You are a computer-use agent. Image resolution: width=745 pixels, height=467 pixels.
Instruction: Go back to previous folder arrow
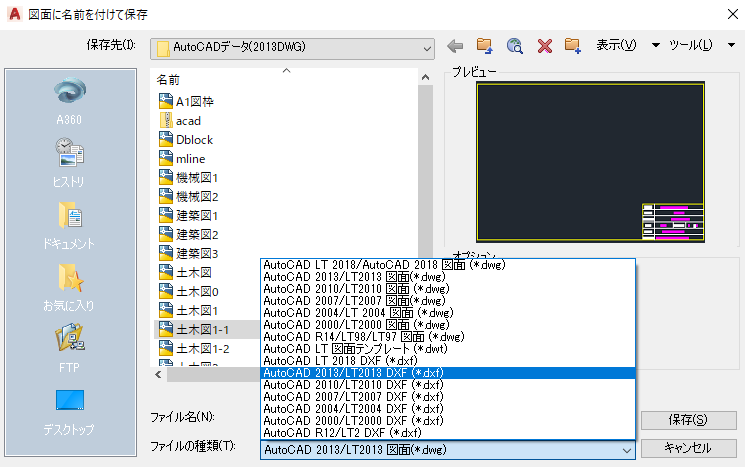tap(455, 46)
